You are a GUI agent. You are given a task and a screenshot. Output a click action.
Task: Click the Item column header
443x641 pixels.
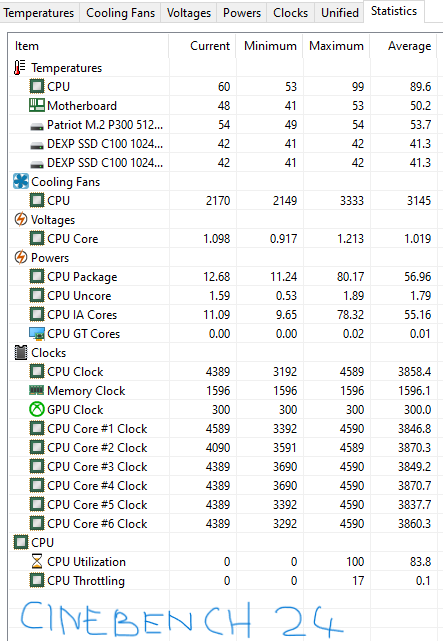click(88, 46)
